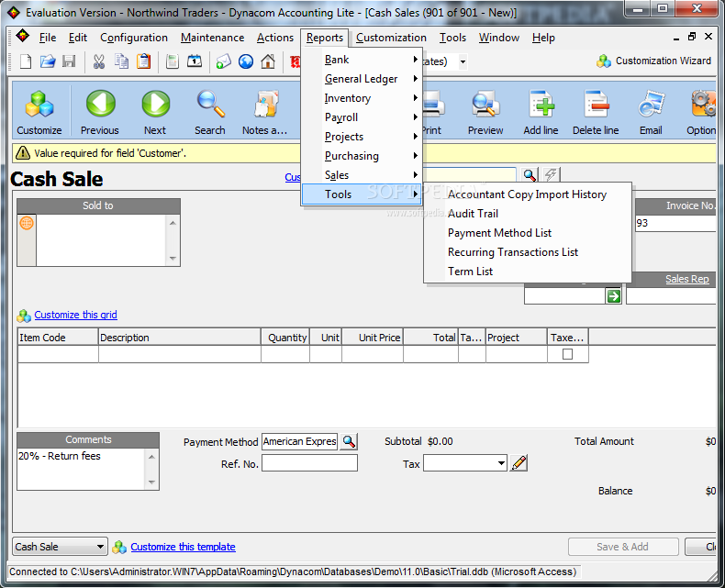Click the Description column header
Viewport: 725px width, 588px height.
tap(180, 338)
